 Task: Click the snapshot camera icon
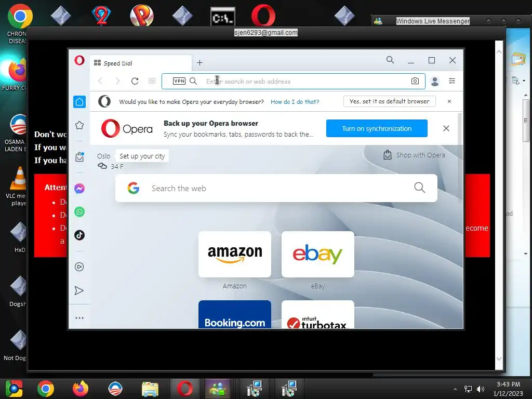coord(415,81)
